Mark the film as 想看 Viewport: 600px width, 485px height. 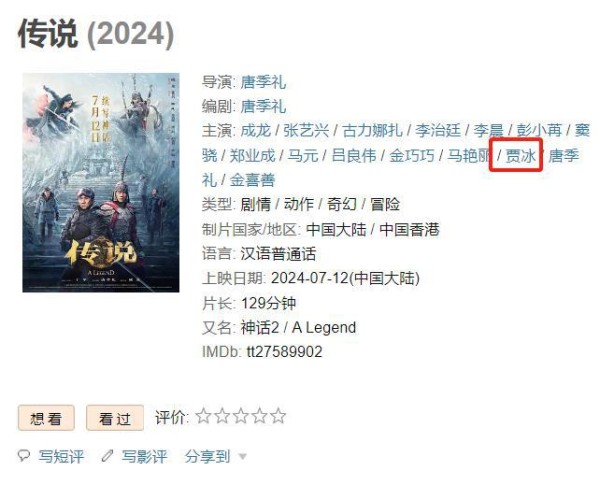pyautogui.click(x=46, y=418)
